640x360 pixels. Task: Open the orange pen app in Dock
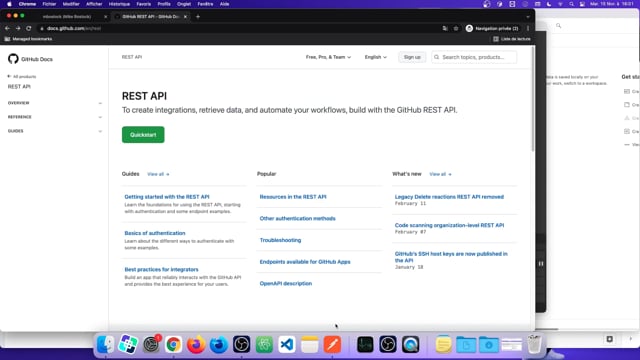332,344
